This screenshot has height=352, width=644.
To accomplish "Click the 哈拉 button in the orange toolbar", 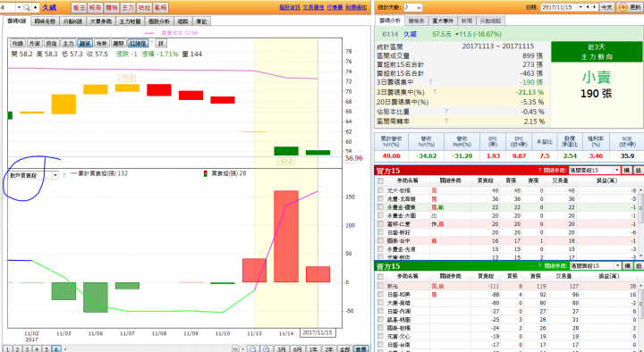I will [x=144, y=7].
